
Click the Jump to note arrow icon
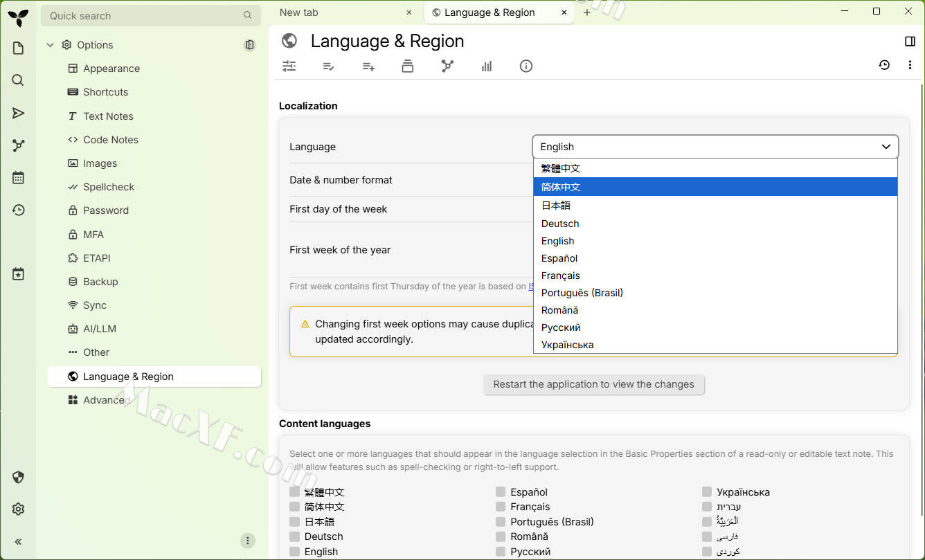tap(18, 113)
